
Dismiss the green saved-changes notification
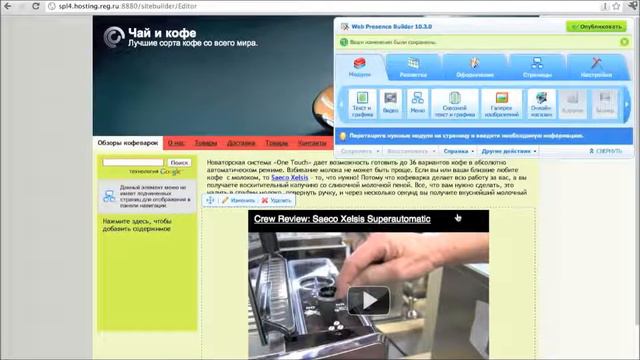coord(624,42)
